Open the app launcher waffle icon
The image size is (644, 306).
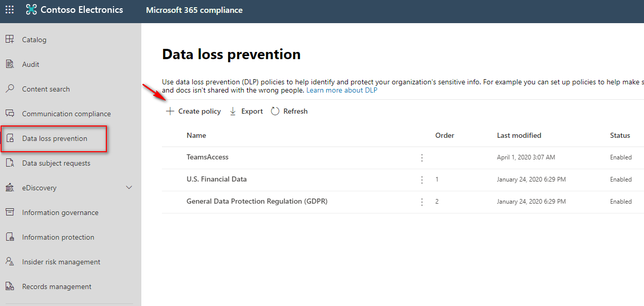tap(10, 10)
